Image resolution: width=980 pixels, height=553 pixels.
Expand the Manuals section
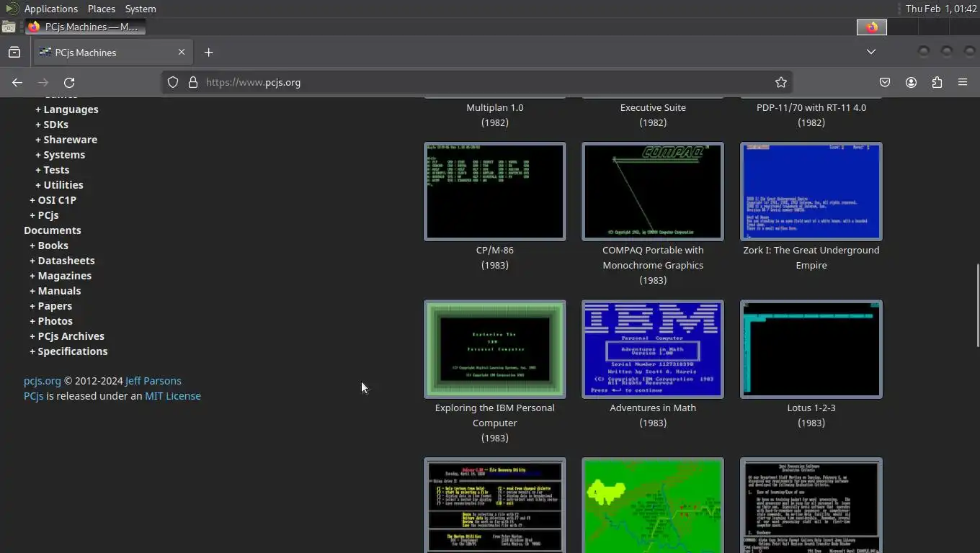[x=55, y=291]
